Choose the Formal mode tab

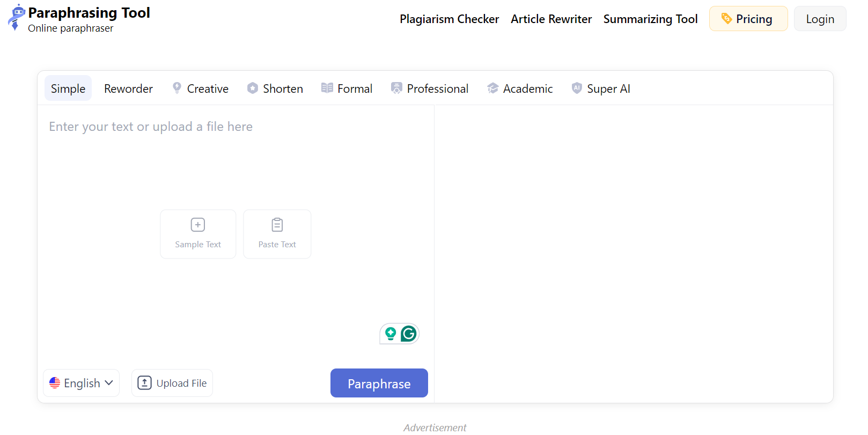[347, 89]
